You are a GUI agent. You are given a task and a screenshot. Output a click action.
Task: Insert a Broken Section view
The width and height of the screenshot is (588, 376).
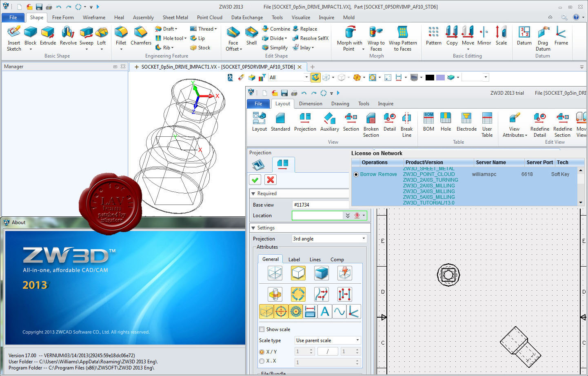pyautogui.click(x=371, y=125)
